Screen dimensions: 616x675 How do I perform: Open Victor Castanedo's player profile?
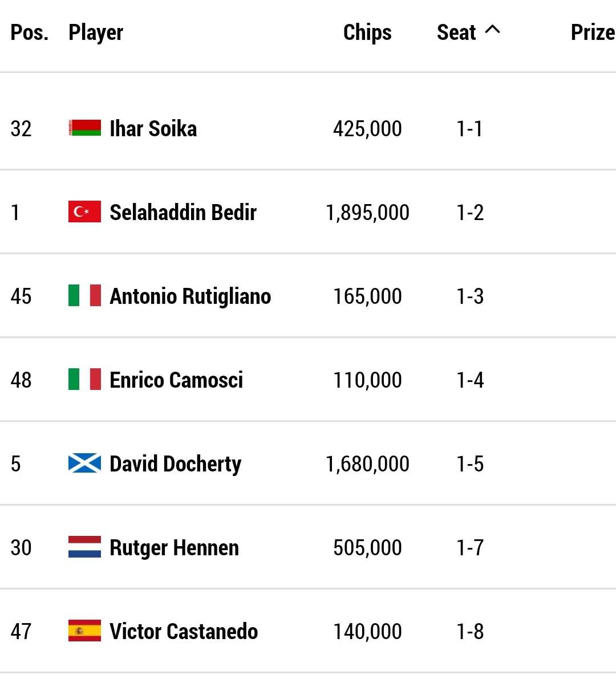[184, 632]
